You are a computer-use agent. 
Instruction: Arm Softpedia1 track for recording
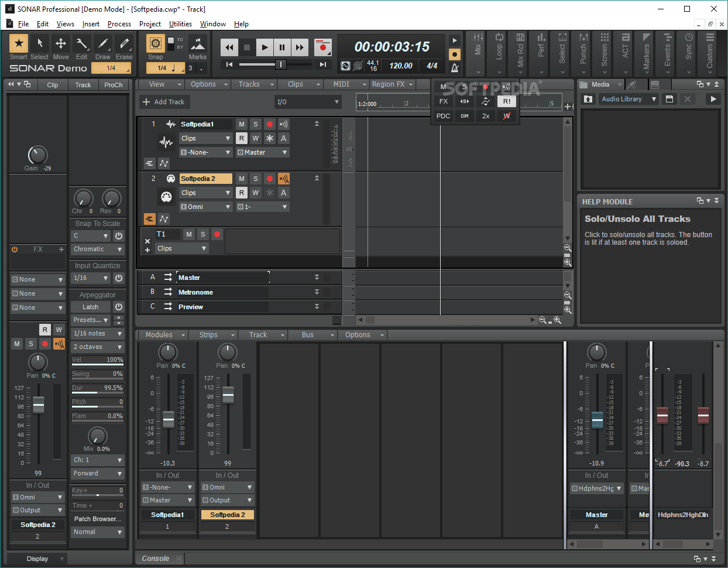click(x=270, y=124)
